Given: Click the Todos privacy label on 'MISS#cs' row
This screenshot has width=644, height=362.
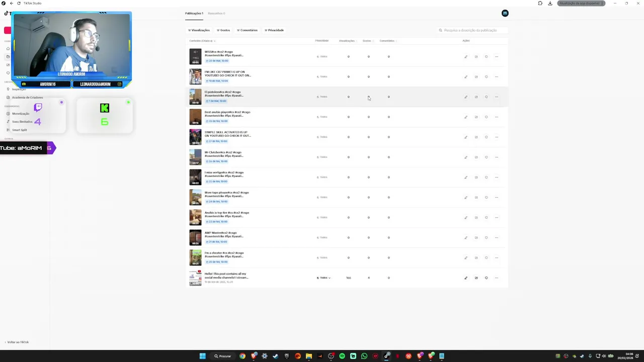Looking at the screenshot, I should click(322, 57).
